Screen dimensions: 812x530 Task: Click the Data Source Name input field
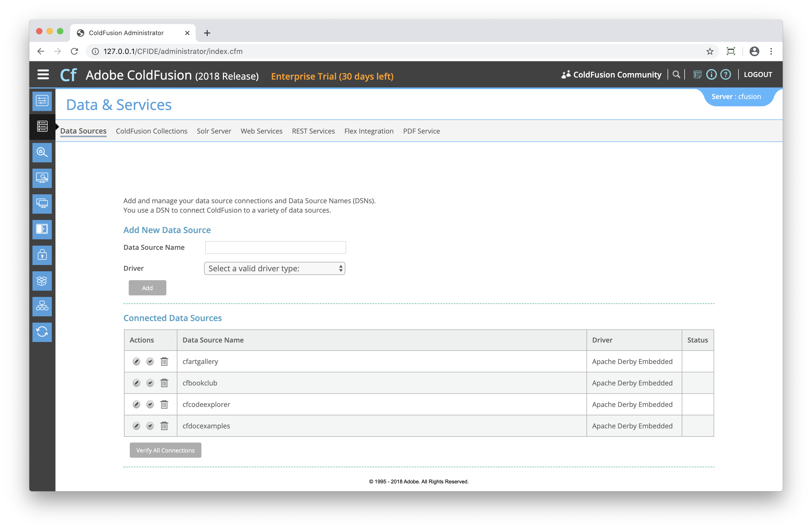275,247
